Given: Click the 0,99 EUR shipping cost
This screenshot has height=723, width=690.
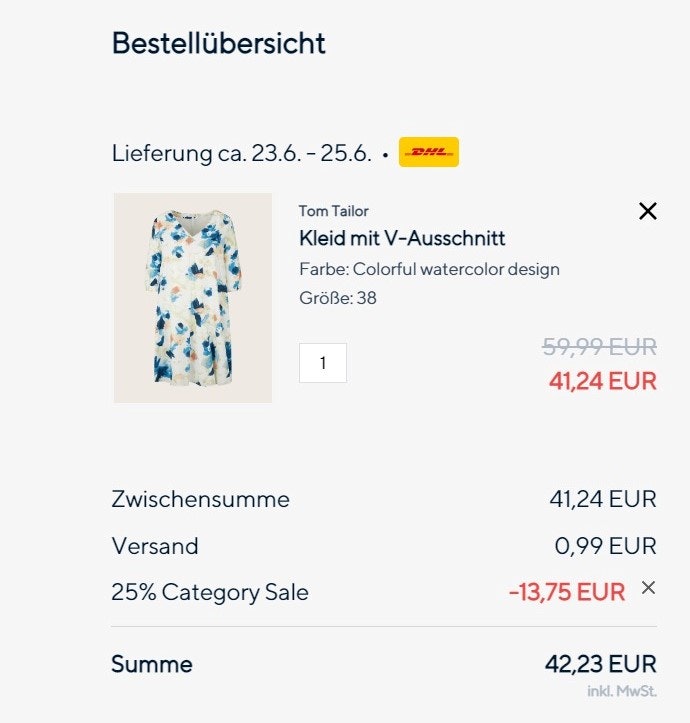Looking at the screenshot, I should (605, 546).
